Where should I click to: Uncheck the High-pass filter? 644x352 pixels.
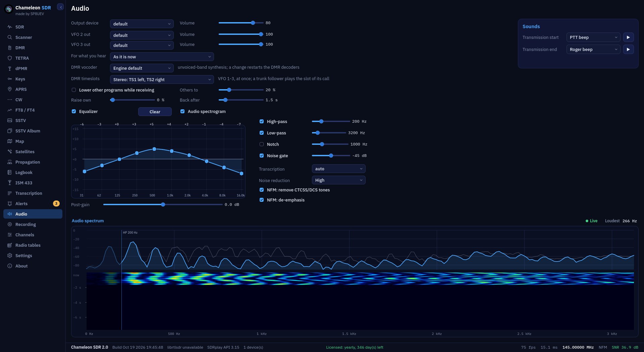pyautogui.click(x=262, y=121)
